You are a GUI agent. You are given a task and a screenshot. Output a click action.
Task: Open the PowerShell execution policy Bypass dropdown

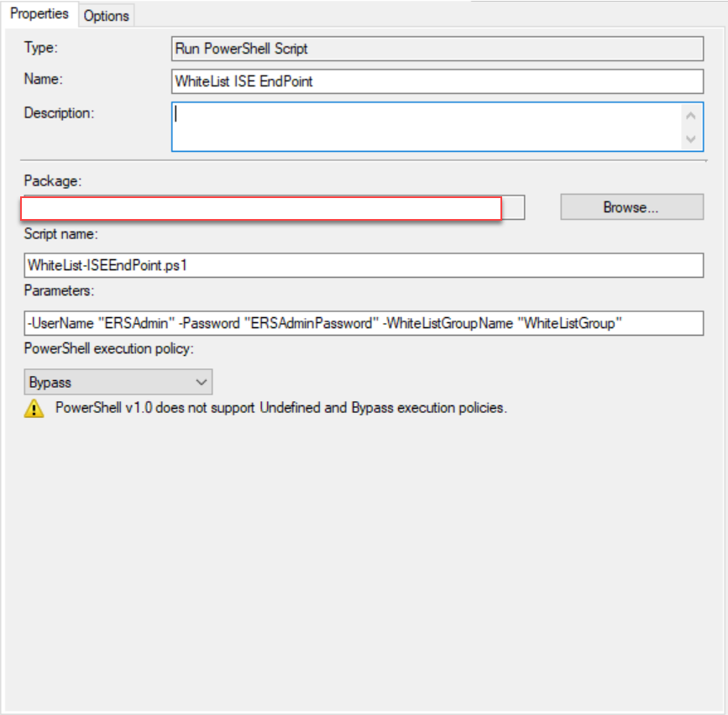pos(118,382)
